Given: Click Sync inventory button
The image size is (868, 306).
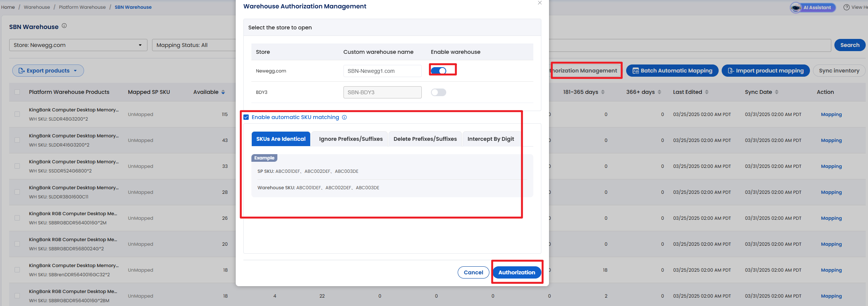Looking at the screenshot, I should 839,71.
